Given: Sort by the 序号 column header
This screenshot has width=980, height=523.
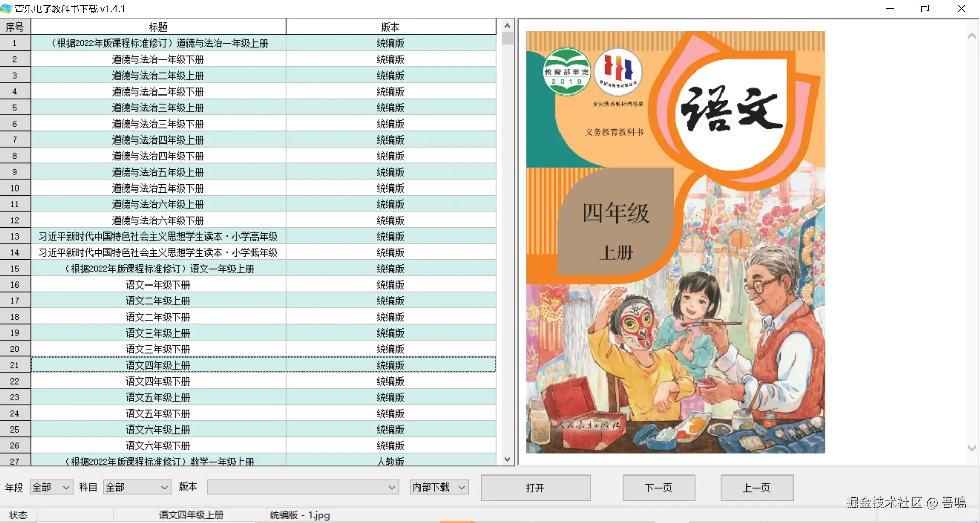Looking at the screenshot, I should click(15, 27).
